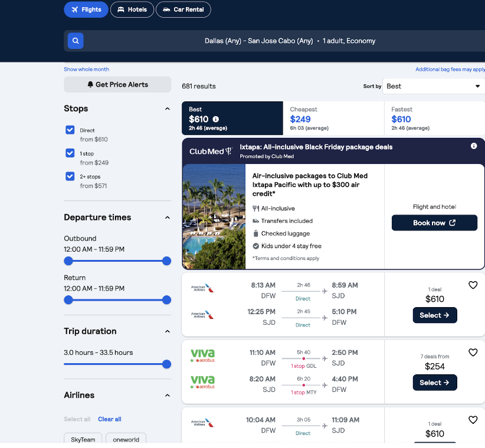485x448 pixels.
Task: Click American Airlines logo on 12:25 PM flight
Action: pos(202,315)
